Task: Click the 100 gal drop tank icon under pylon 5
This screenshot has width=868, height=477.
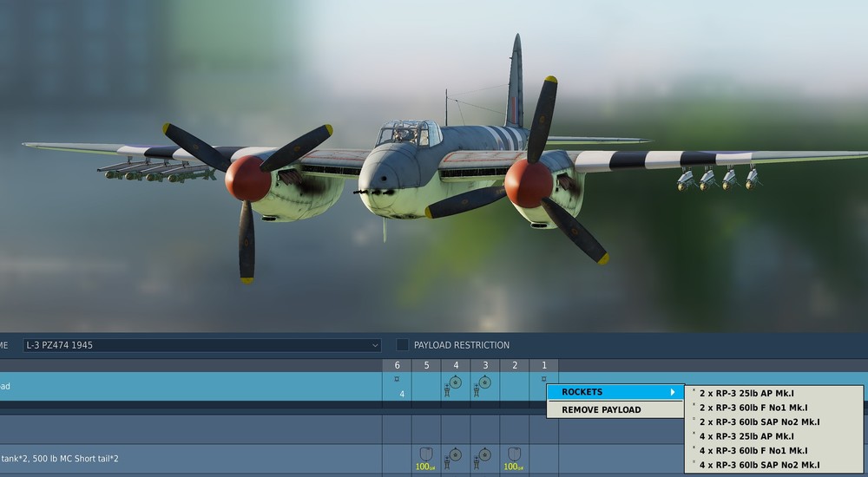Action: [425, 459]
